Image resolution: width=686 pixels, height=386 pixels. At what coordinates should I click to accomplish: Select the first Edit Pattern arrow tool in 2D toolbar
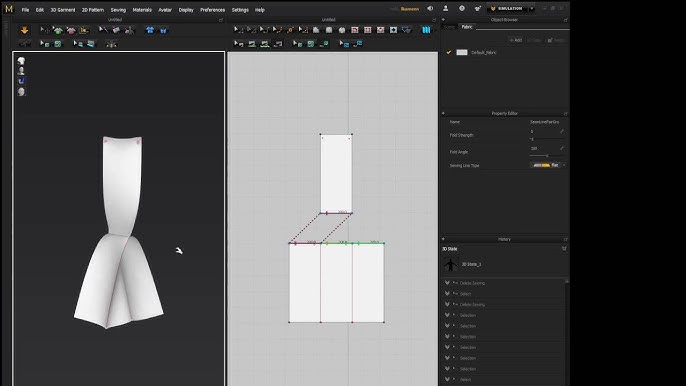(238, 30)
